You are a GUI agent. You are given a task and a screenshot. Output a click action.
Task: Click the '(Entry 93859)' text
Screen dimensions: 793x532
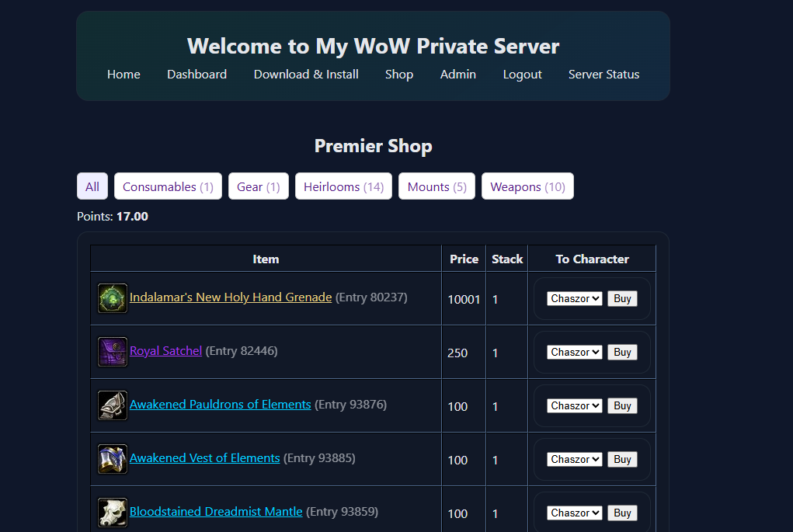click(x=342, y=512)
